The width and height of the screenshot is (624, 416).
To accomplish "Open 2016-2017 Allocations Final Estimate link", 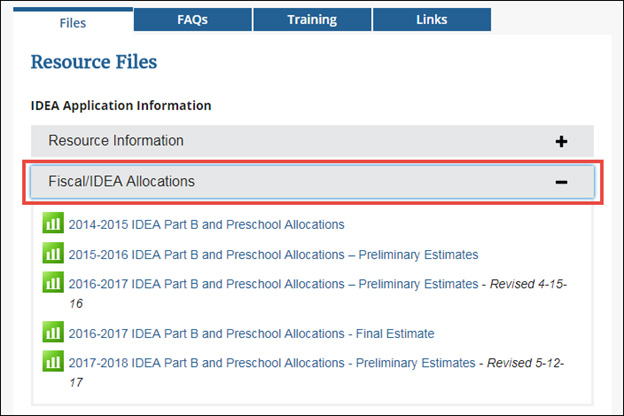I will (251, 333).
